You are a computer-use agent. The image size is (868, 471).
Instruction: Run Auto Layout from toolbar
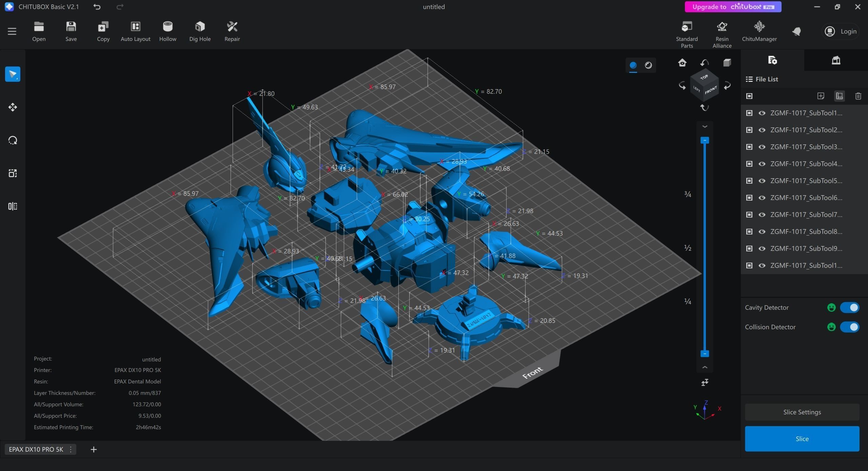tap(135, 32)
